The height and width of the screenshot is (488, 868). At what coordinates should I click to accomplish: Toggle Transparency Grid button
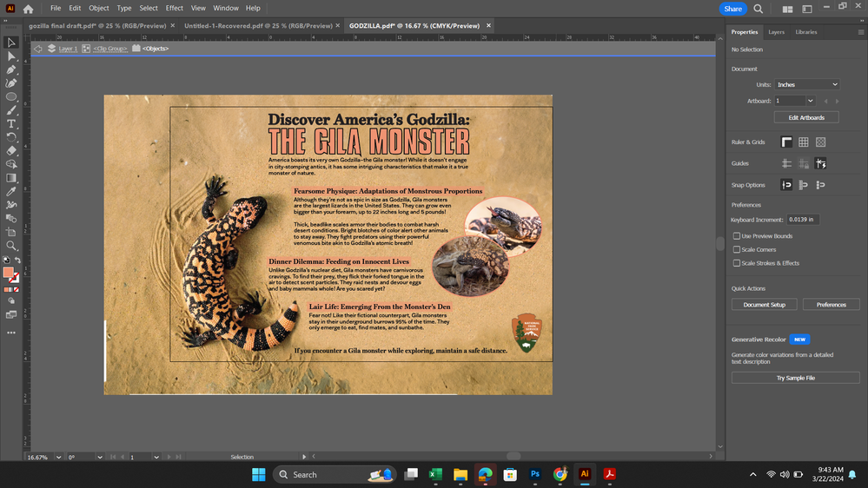point(820,142)
